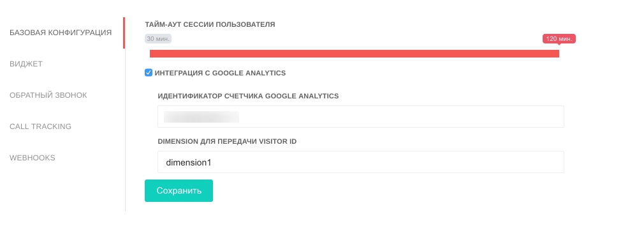
Task: Click the Интеграция с Google Analytics label text
Action: (220, 73)
